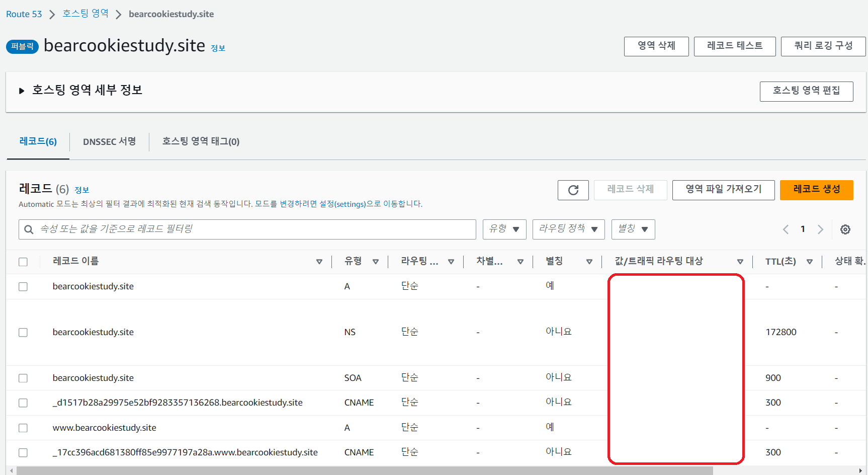Focus the record filter search field
868x475 pixels.
tap(251, 229)
